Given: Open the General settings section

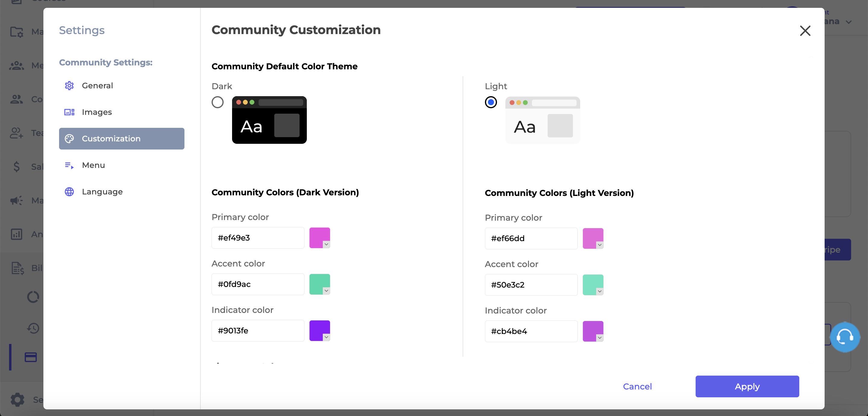Looking at the screenshot, I should coord(97,86).
